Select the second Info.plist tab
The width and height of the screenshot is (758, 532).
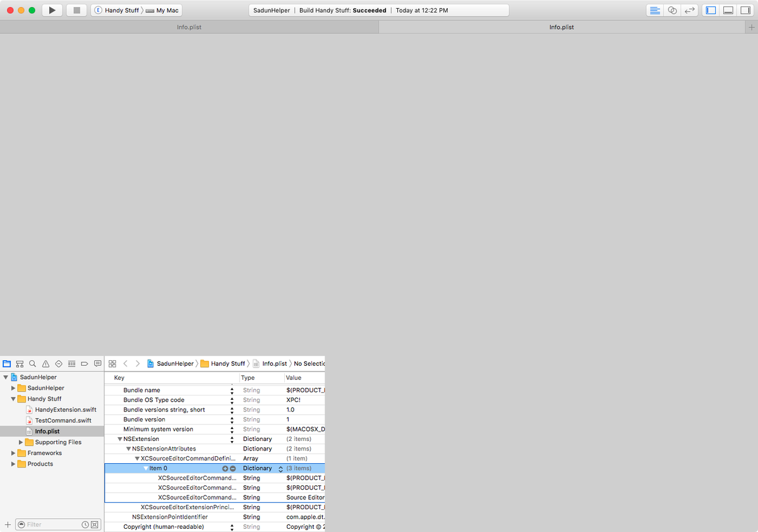point(562,27)
